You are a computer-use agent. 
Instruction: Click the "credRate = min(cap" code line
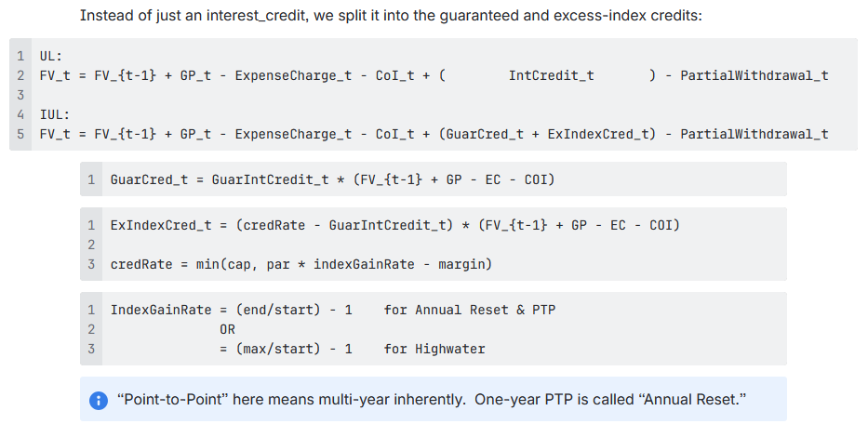pyautogui.click(x=300, y=264)
